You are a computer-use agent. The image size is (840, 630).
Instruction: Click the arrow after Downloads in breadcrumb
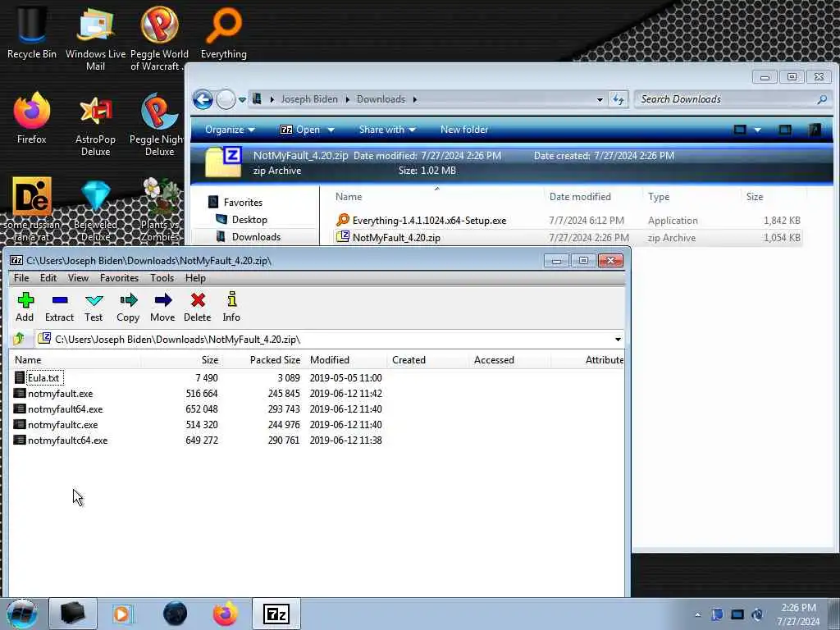414,99
